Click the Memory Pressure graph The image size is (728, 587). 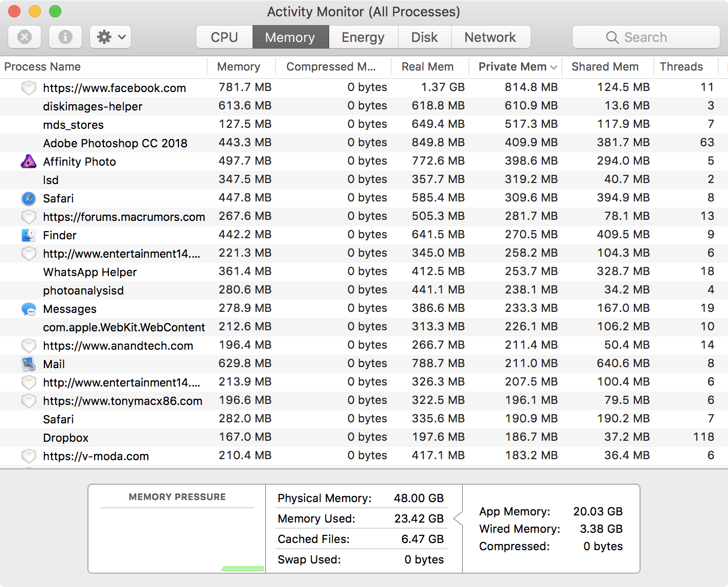(177, 540)
